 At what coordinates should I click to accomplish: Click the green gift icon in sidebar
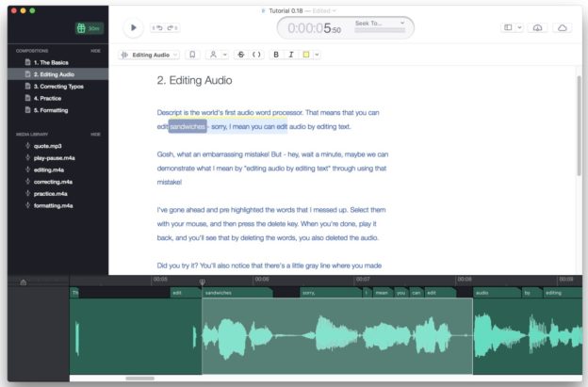click(81, 28)
